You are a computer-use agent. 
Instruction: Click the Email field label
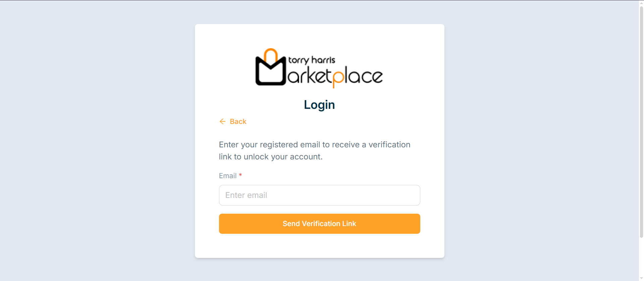coord(228,176)
